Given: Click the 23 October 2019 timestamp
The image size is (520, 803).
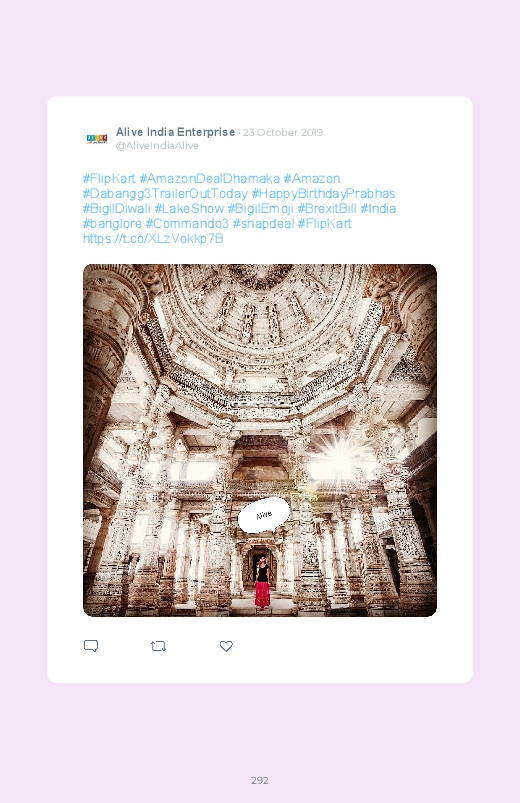Looking at the screenshot, I should 283,133.
